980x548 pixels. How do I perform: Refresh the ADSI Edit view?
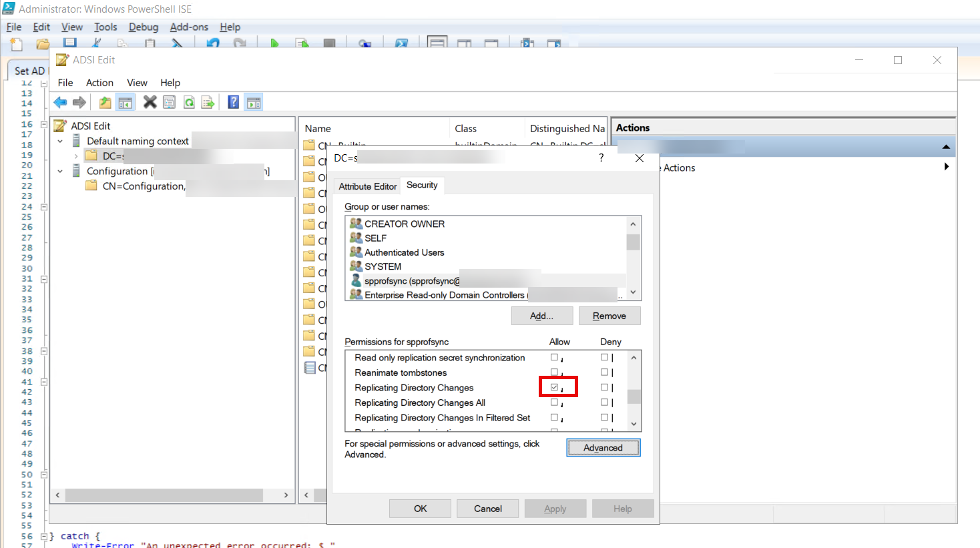click(x=188, y=101)
